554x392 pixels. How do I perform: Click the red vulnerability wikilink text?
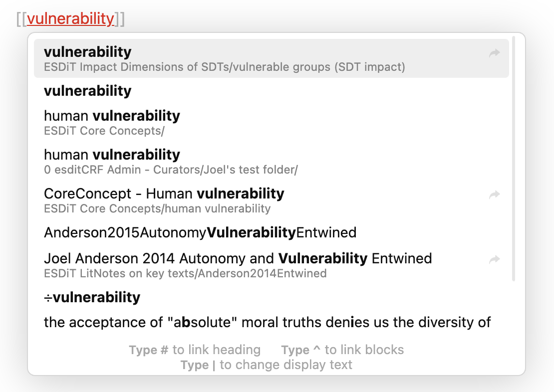pos(72,18)
